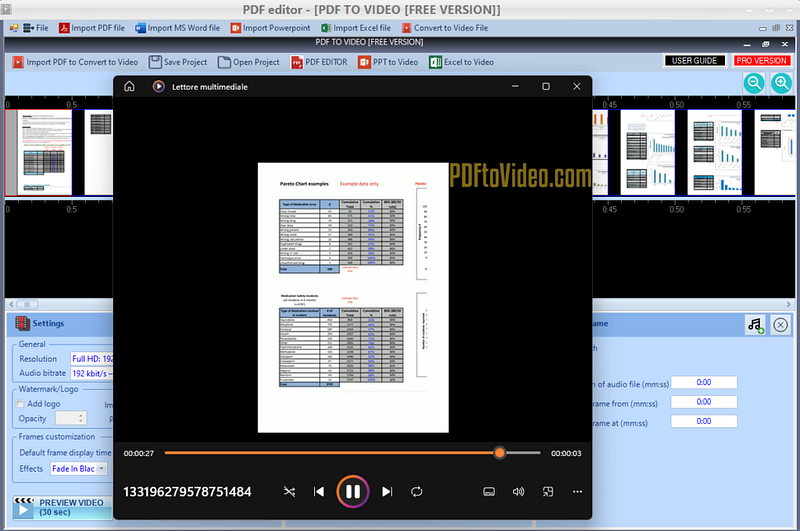
Task: Click the 0:45 timeline ruler mark
Action: (x=609, y=105)
